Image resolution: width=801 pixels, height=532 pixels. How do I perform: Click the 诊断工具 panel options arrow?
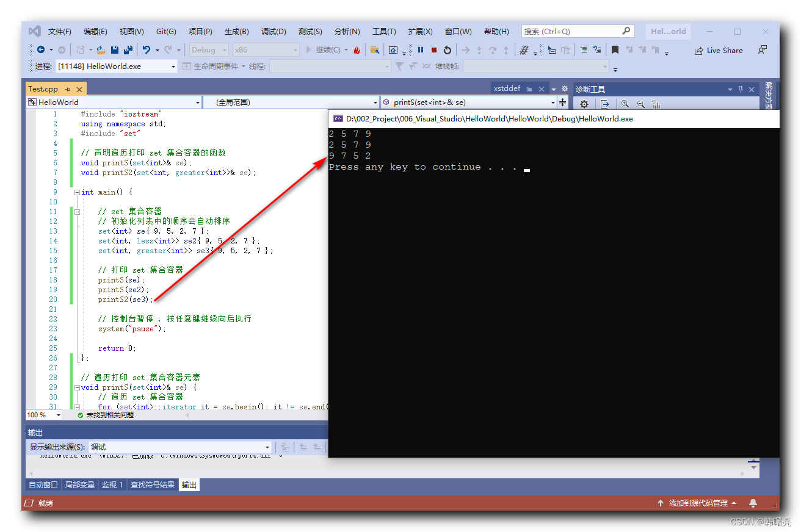pyautogui.click(x=730, y=90)
